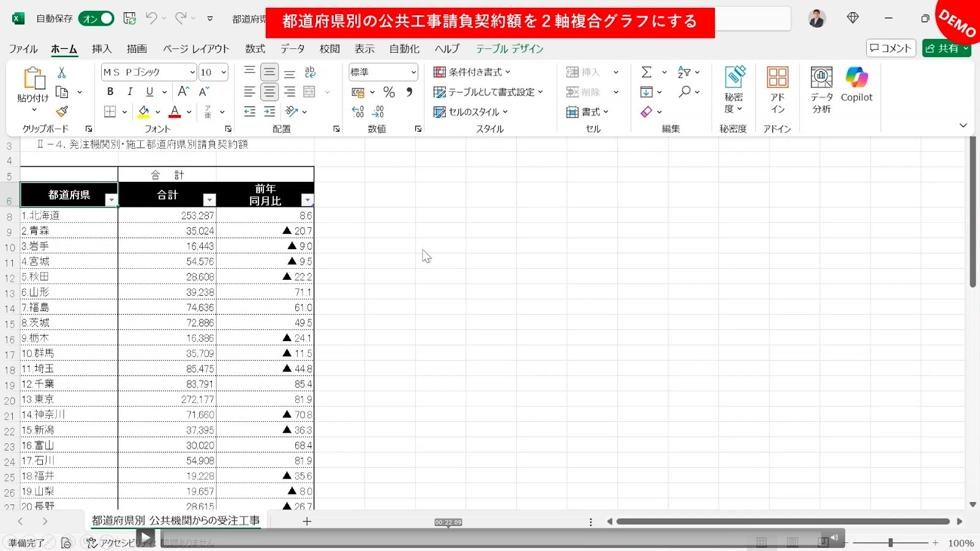The width and height of the screenshot is (980, 551).
Task: Toggle italic formatting with the I button
Action: [130, 92]
